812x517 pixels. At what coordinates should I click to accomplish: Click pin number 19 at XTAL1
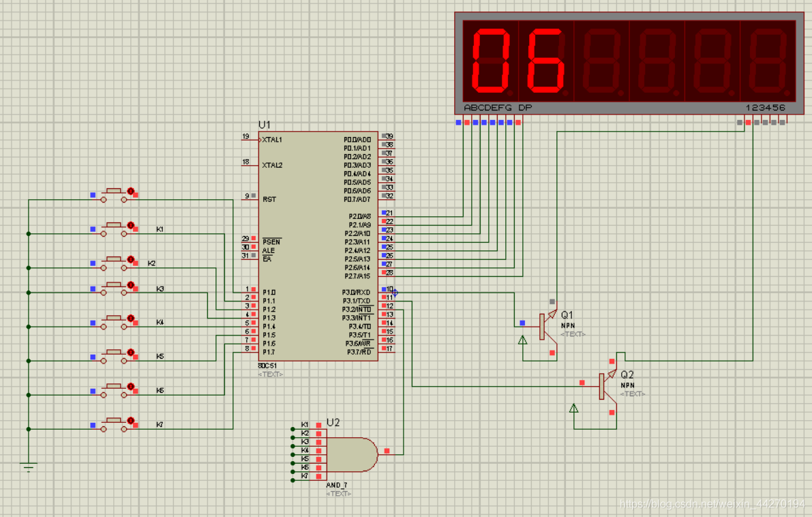pos(245,137)
